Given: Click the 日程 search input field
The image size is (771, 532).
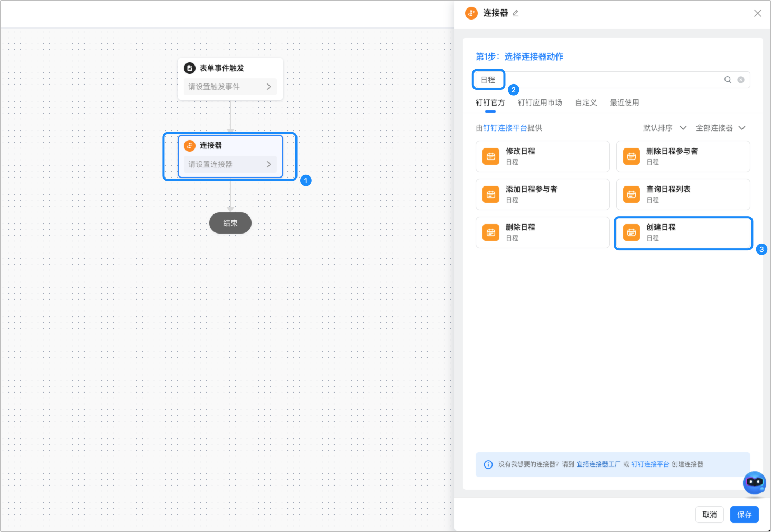Looking at the screenshot, I should [612, 80].
